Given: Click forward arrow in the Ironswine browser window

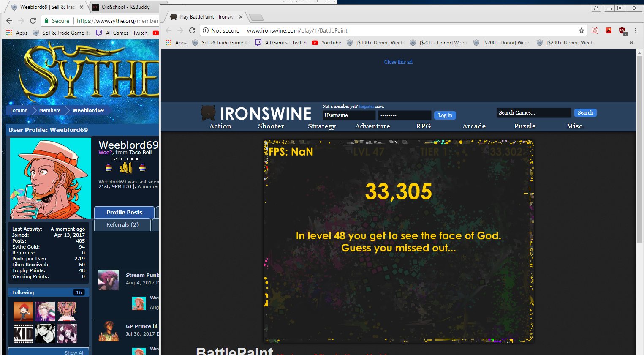Looking at the screenshot, I should click(x=180, y=30).
